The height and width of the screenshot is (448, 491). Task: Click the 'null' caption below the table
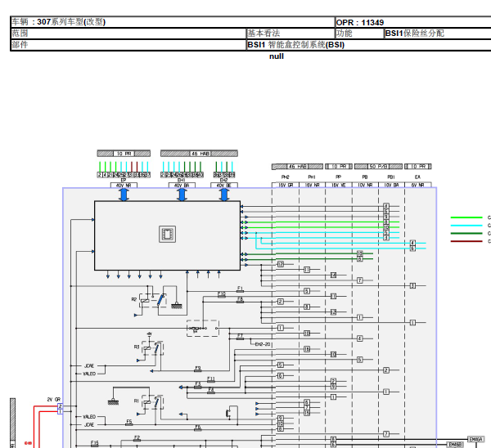click(277, 56)
